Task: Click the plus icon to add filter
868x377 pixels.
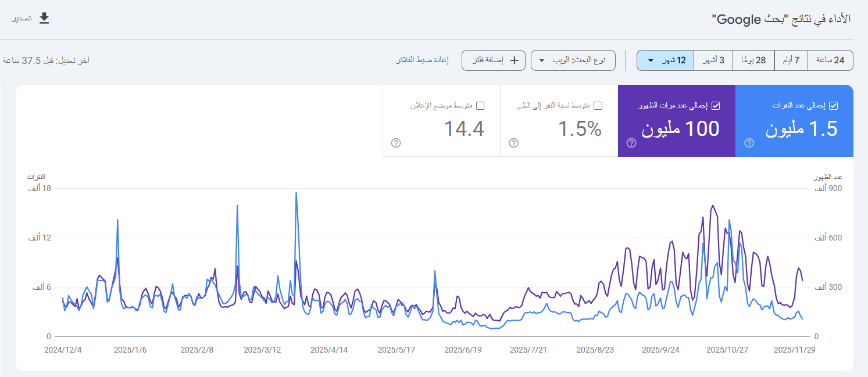Action: [x=514, y=60]
